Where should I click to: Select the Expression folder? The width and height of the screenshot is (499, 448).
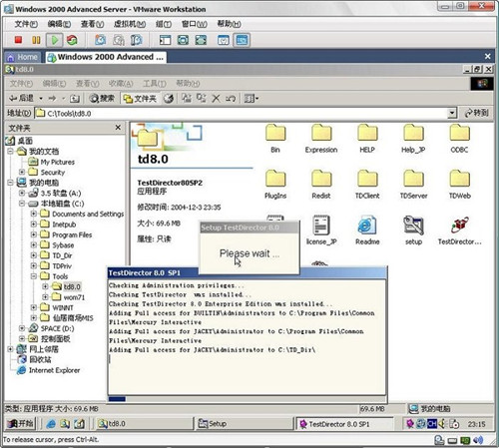(321, 139)
